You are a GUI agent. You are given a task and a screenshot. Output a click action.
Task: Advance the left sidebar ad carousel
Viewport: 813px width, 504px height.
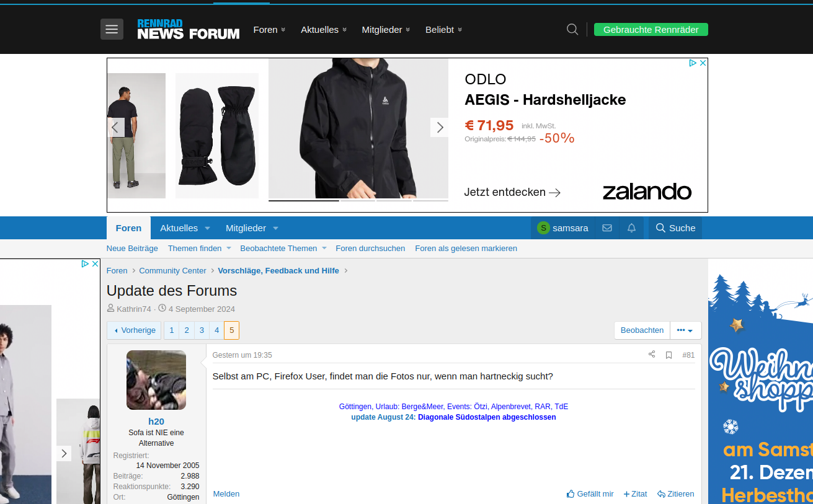tap(64, 453)
